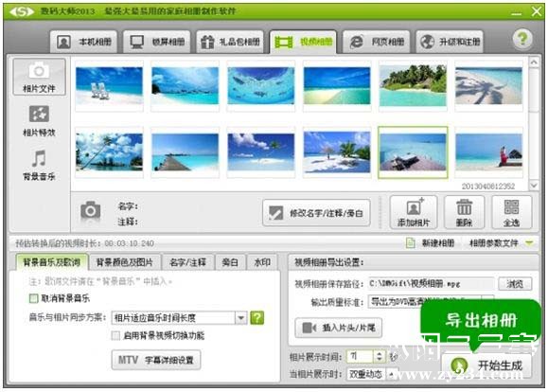This screenshot has width=548, height=392.
Task: Select the palm tree island photo thumbnail
Action: click(x=413, y=86)
